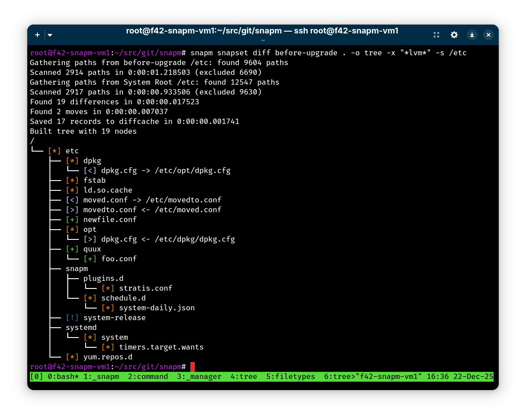Click the [*] marker on yum.repos.d
Screen dimensions: 526x420
tap(72, 357)
